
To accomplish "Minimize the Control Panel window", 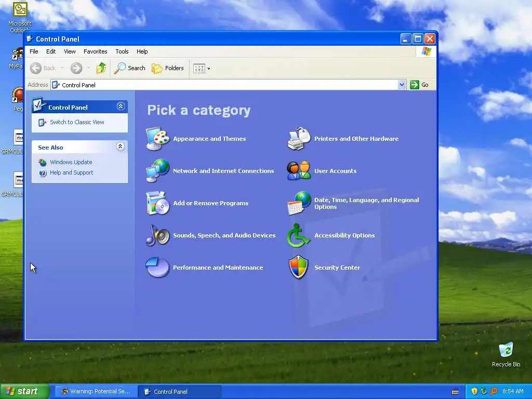I will [x=405, y=39].
